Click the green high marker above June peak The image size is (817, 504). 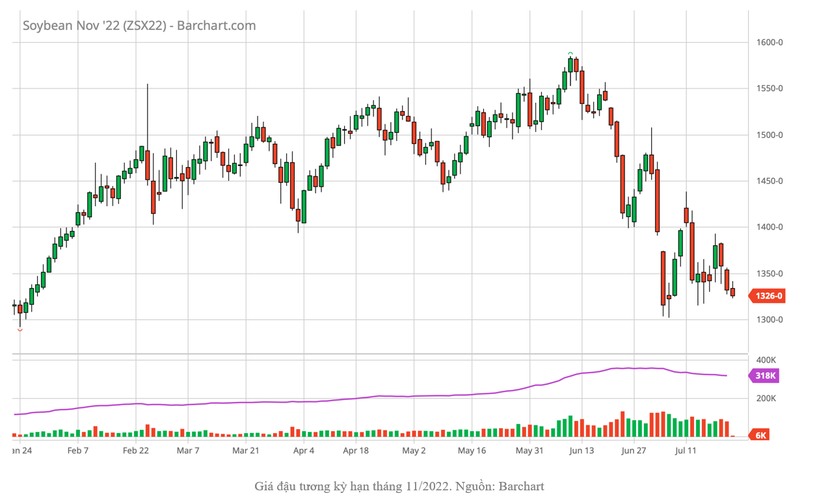tap(570, 54)
